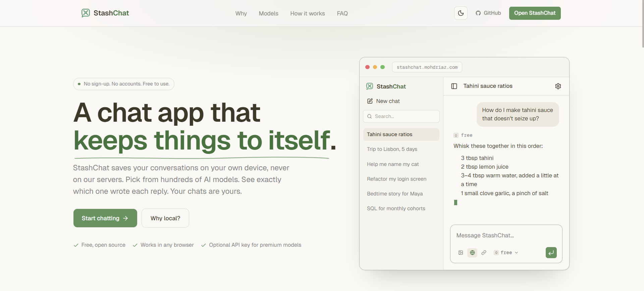Screen dimensions: 644x291
Task: Focus the Search chats field
Action: 401,116
